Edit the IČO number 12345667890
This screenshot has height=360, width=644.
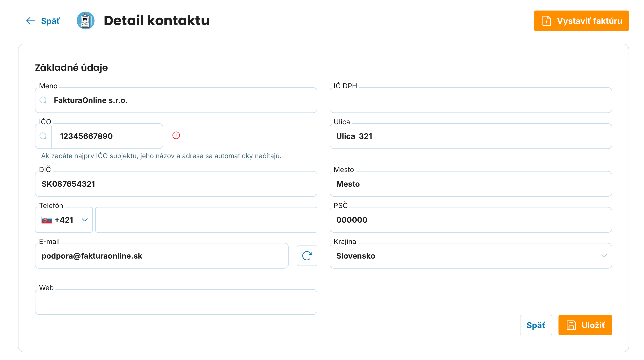pos(107,136)
